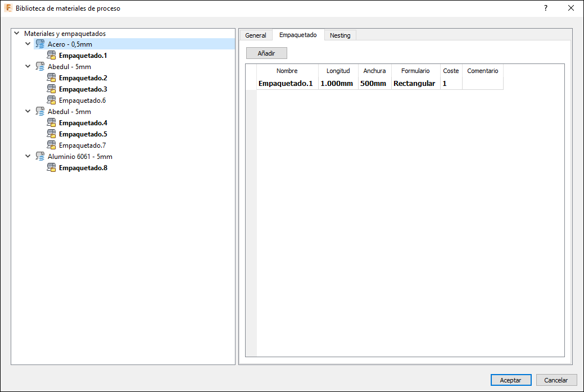The height and width of the screenshot is (392, 584).
Task: Click the Comentario column header
Action: click(483, 71)
